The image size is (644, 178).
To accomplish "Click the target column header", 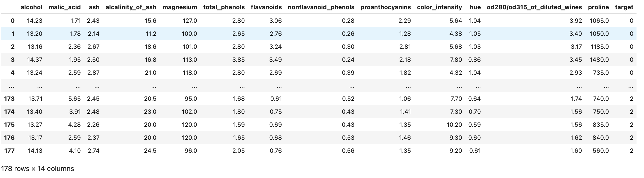I will [x=624, y=7].
